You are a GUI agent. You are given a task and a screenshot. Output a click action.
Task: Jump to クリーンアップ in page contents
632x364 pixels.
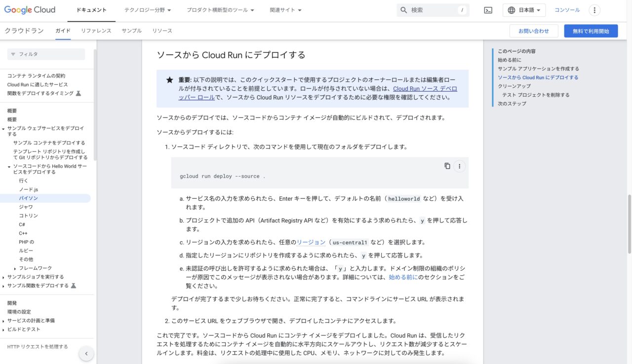tap(514, 86)
